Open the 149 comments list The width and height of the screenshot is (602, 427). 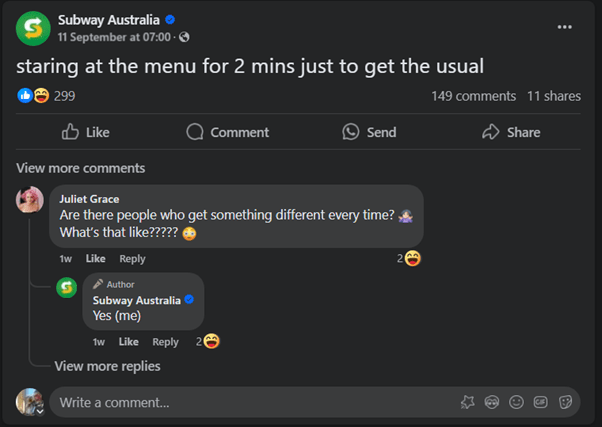pos(473,96)
